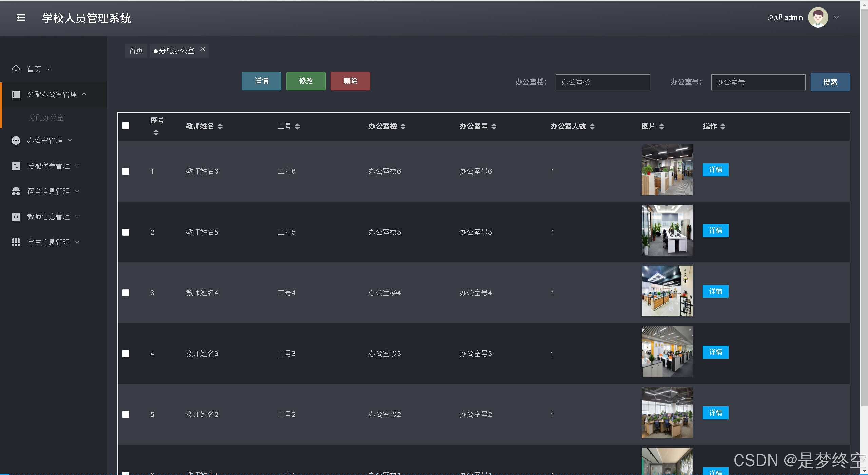Image resolution: width=868 pixels, height=475 pixels.
Task: Switch to the 首页 tab
Action: 136,51
